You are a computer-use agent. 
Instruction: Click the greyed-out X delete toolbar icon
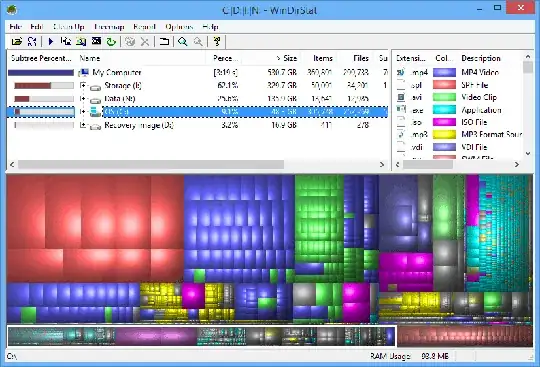pyautogui.click(x=145, y=42)
